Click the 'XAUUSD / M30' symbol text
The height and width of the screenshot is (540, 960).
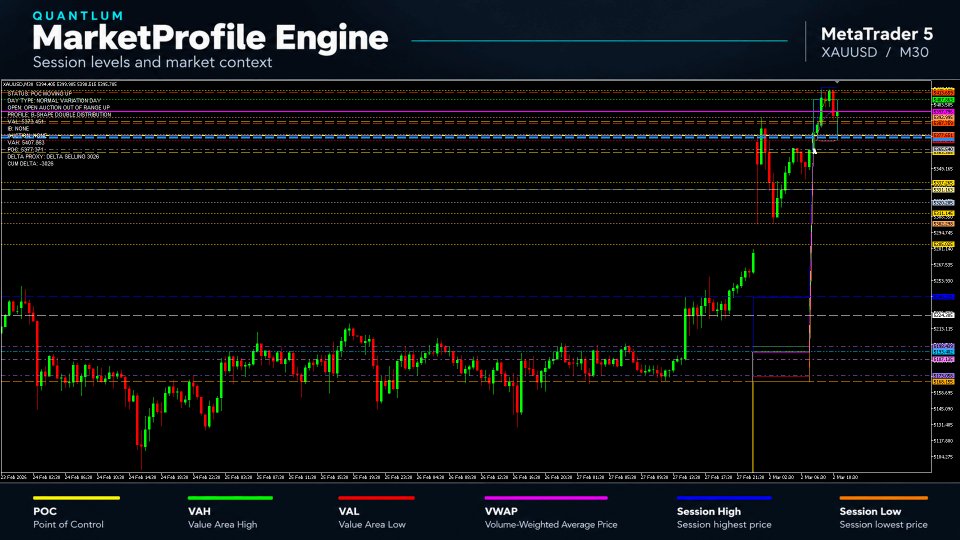pyautogui.click(x=875, y=53)
